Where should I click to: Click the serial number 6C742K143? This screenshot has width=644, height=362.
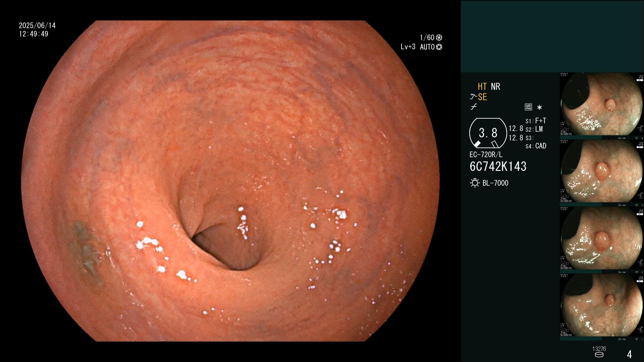click(x=498, y=166)
